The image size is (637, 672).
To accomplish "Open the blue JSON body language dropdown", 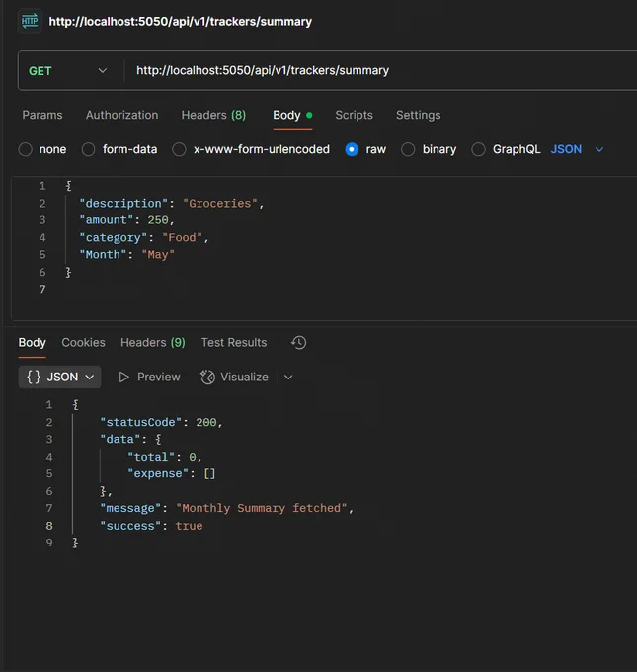I will coord(577,149).
